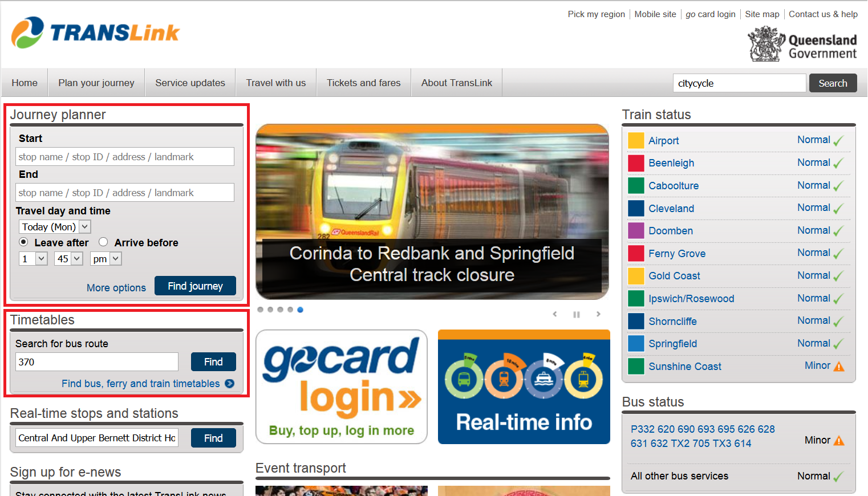This screenshot has width=868, height=496.
Task: Open Find bus, ferry and train timetables
Action: click(141, 384)
